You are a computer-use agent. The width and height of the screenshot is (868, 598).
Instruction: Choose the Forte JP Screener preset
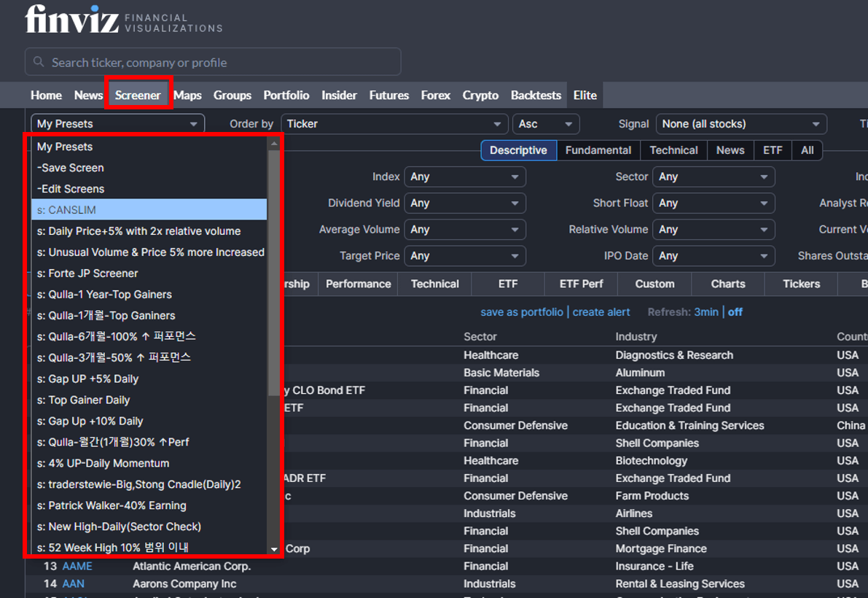(149, 273)
